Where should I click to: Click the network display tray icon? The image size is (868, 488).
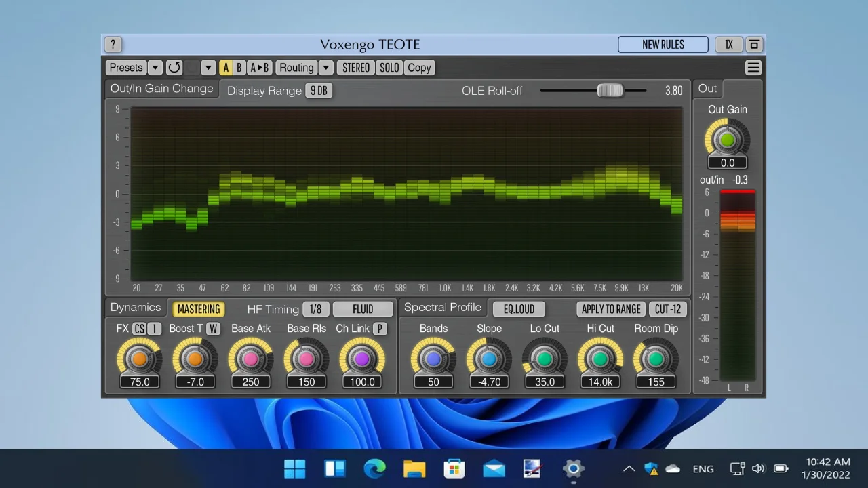tap(737, 468)
